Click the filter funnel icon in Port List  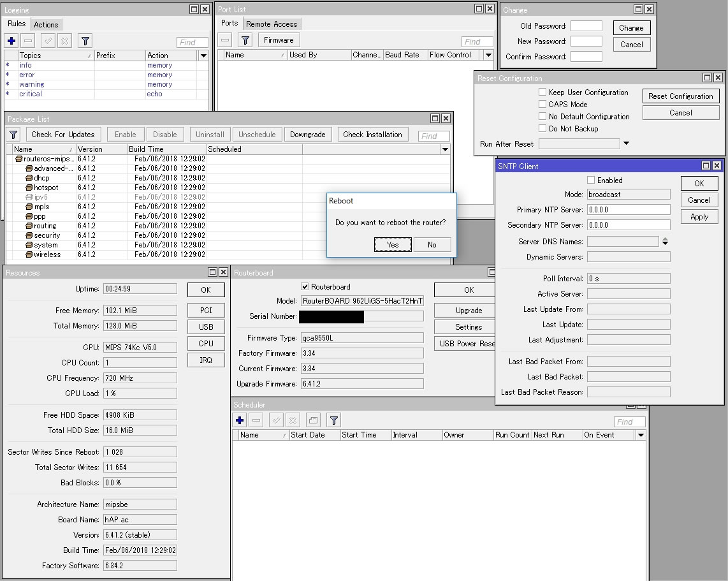(245, 40)
